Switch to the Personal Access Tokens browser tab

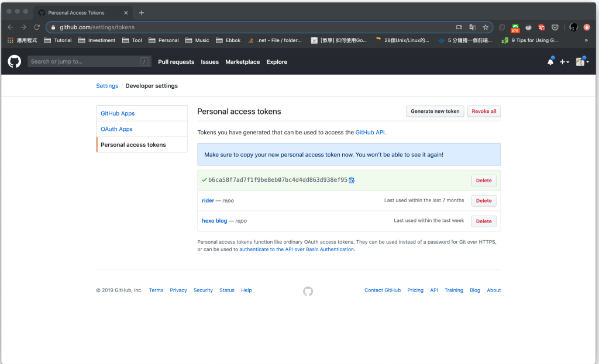click(83, 13)
